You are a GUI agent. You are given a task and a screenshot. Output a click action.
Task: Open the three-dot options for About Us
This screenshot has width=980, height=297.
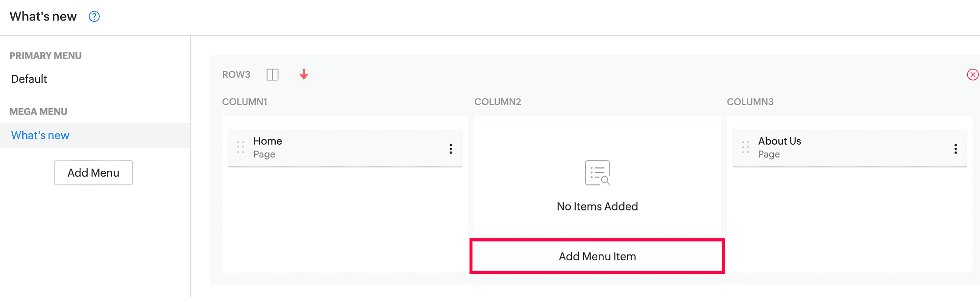(x=955, y=149)
